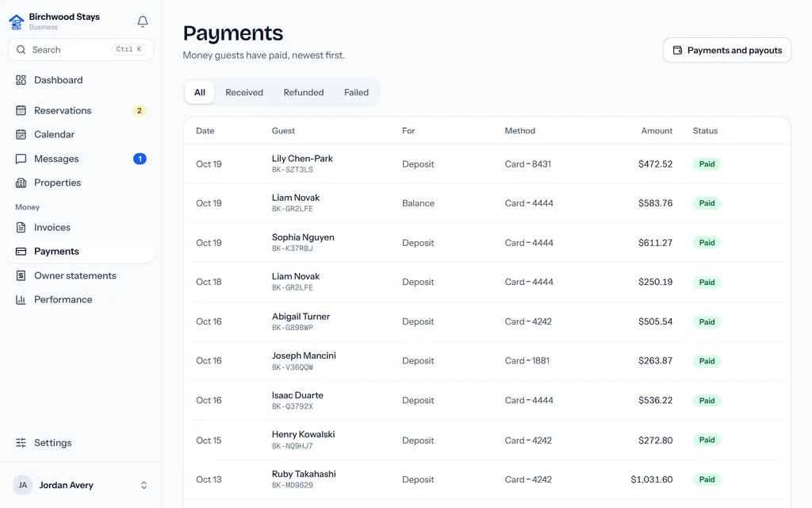Open Properties in the sidebar
The height and width of the screenshot is (508, 812).
[x=81, y=183]
